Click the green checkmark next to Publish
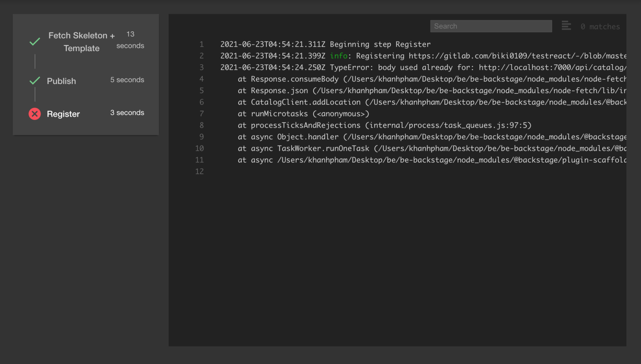The height and width of the screenshot is (364, 641). click(x=35, y=80)
